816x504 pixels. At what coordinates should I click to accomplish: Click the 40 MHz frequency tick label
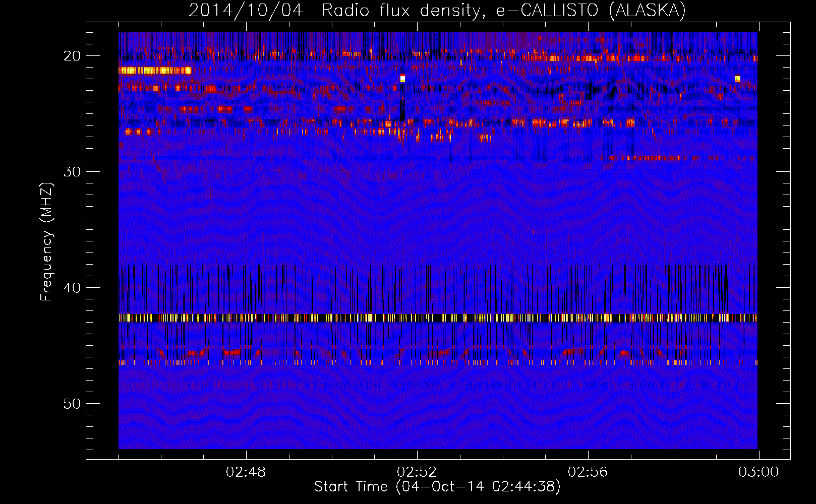pyautogui.click(x=72, y=288)
